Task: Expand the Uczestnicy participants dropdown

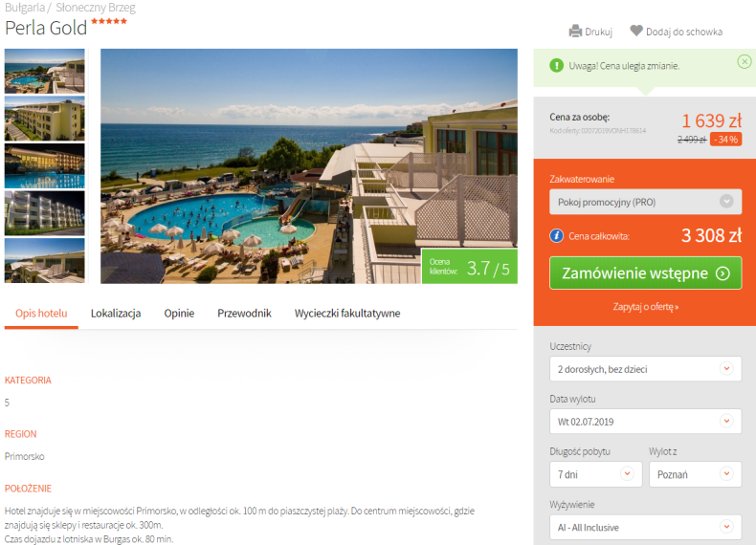Action: (x=645, y=369)
